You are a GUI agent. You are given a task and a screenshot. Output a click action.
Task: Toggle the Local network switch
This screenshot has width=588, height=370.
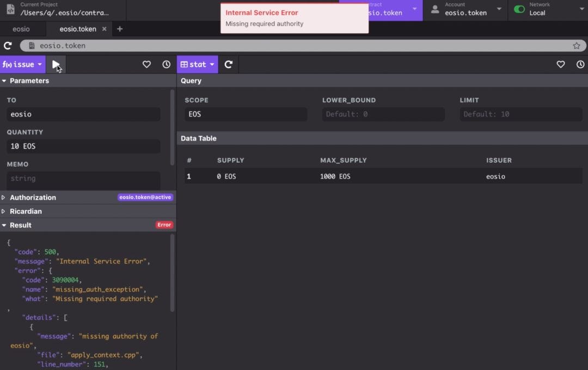click(x=519, y=9)
